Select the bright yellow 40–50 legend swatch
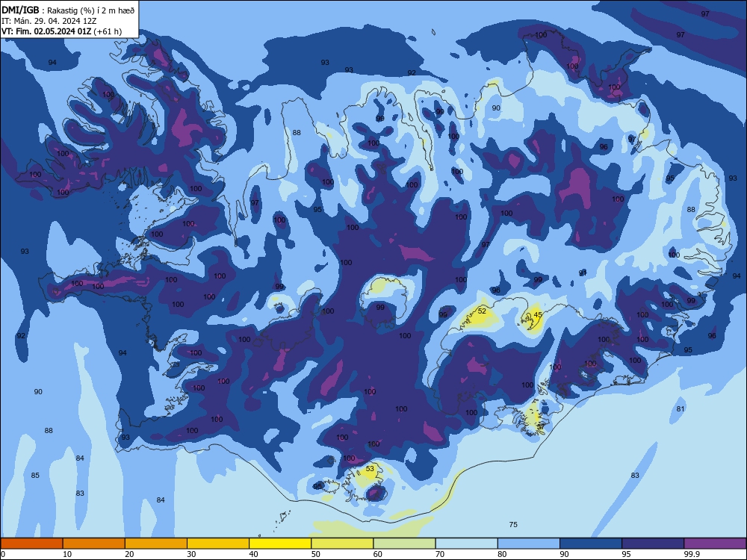747x560 pixels. coord(280,544)
